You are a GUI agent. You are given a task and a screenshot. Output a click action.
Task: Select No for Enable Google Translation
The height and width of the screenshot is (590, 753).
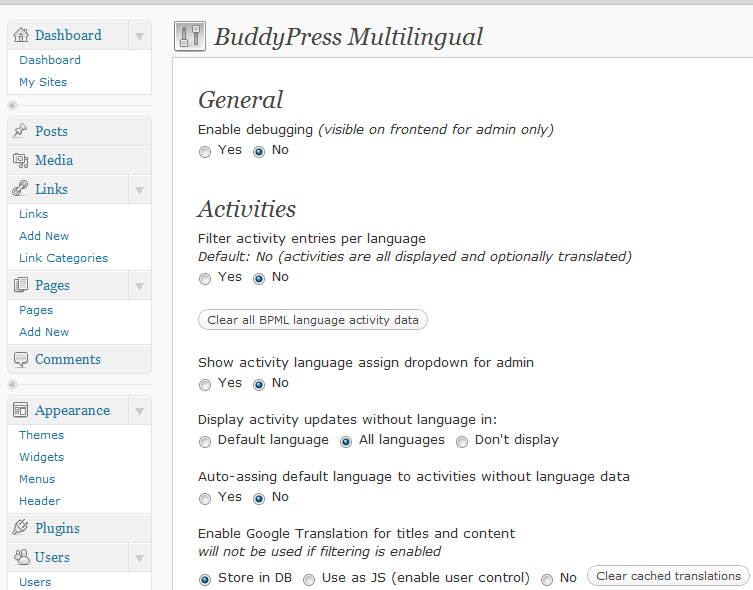(547, 579)
